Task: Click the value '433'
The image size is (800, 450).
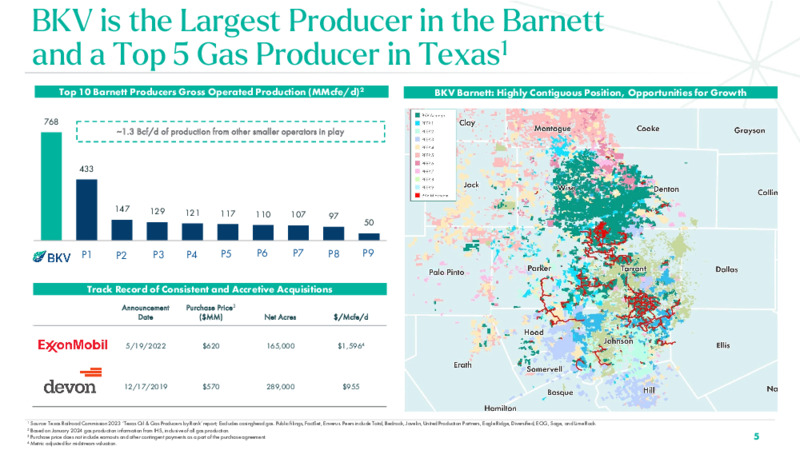Action: (x=86, y=169)
